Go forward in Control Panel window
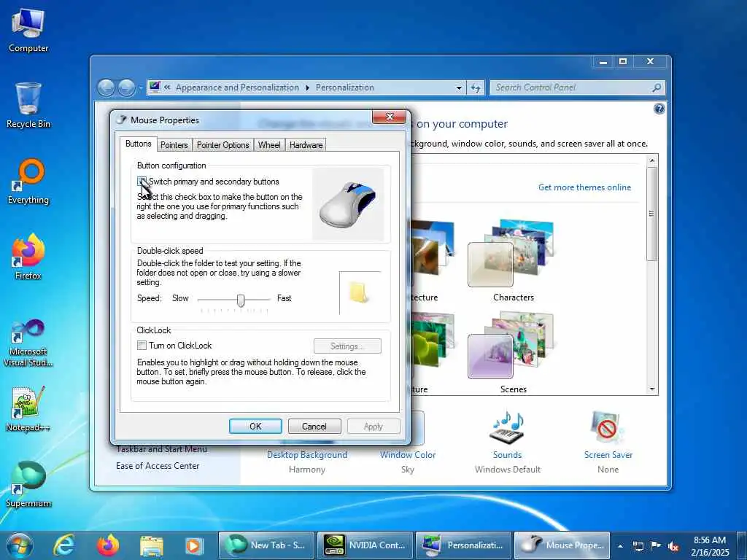Image resolution: width=747 pixels, height=560 pixels. pos(126,87)
